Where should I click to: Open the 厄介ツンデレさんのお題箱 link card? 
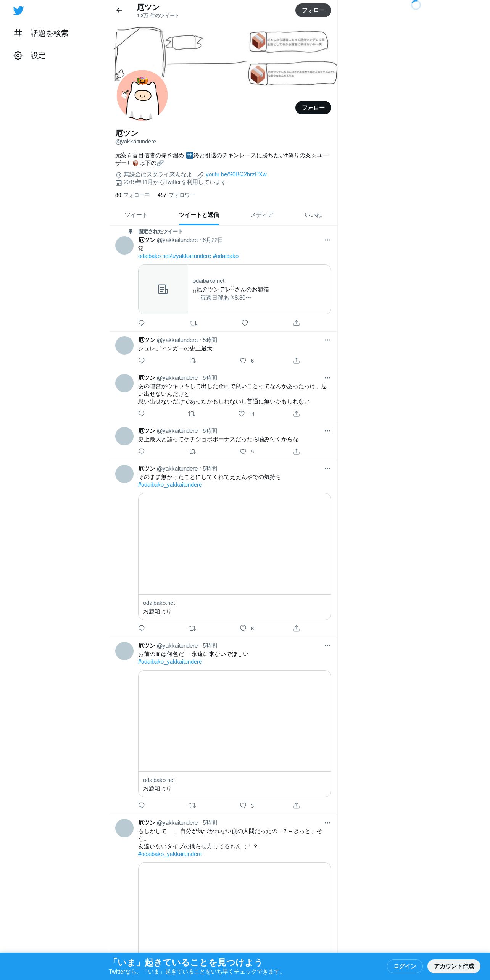234,289
